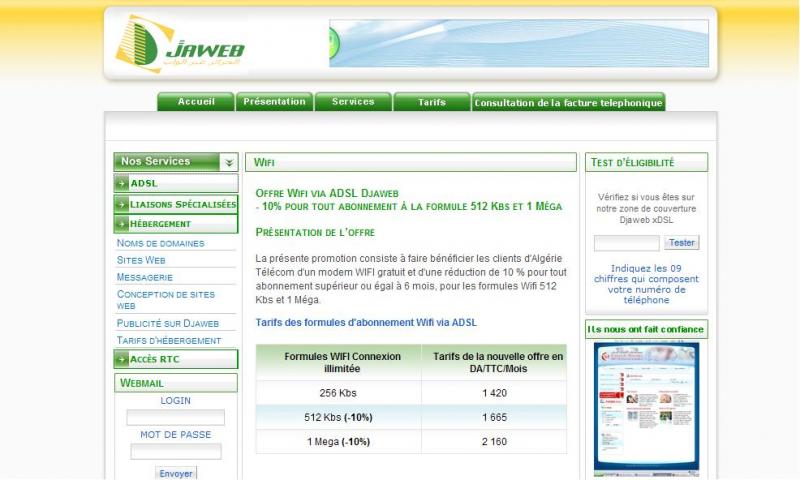Open Consultation de la facture telephonique
The height and width of the screenshot is (480, 800).
click(x=568, y=103)
